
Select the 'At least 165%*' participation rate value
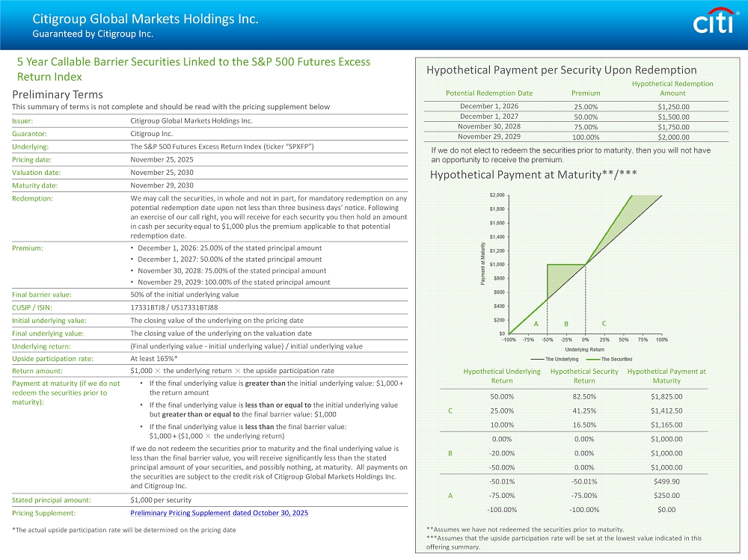156,358
